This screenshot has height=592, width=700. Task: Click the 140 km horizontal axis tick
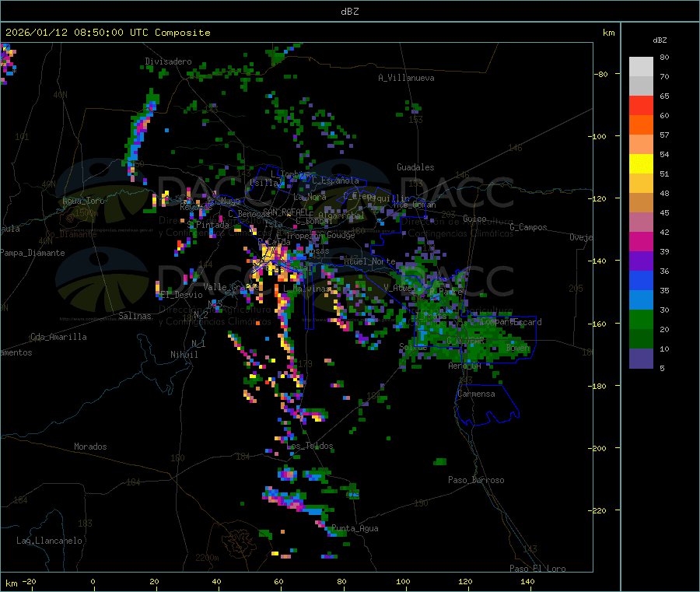point(527,582)
